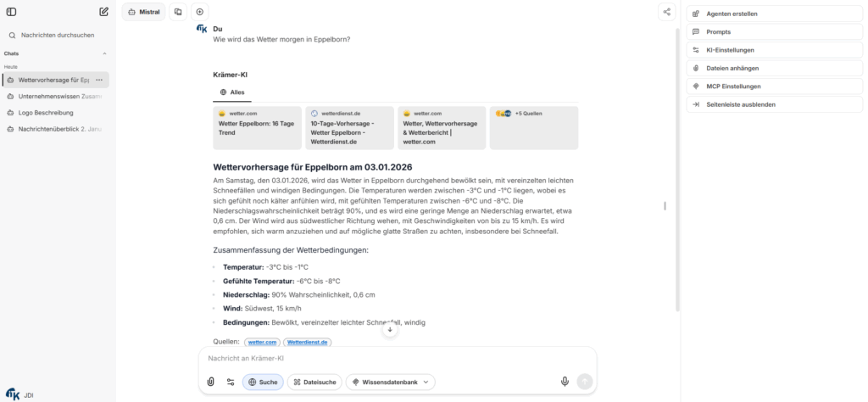Click the round plus icon beside Mistral
The width and height of the screenshot is (868, 402).
(199, 12)
